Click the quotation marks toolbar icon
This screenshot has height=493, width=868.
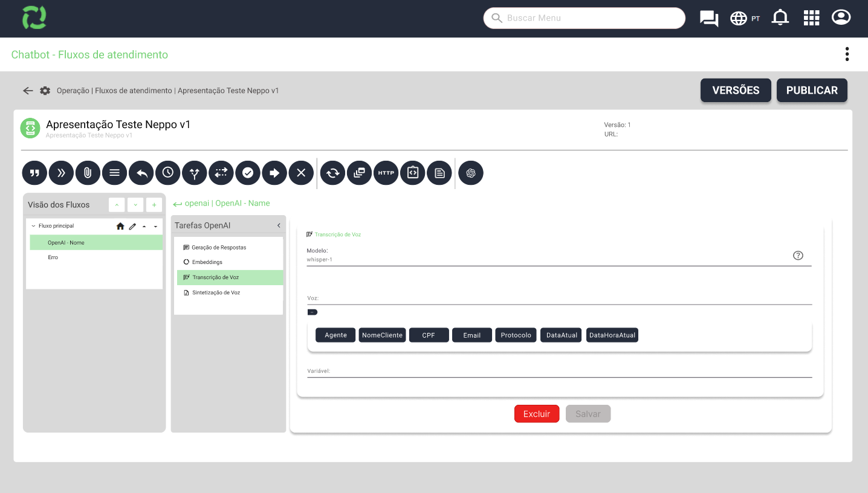click(x=35, y=173)
